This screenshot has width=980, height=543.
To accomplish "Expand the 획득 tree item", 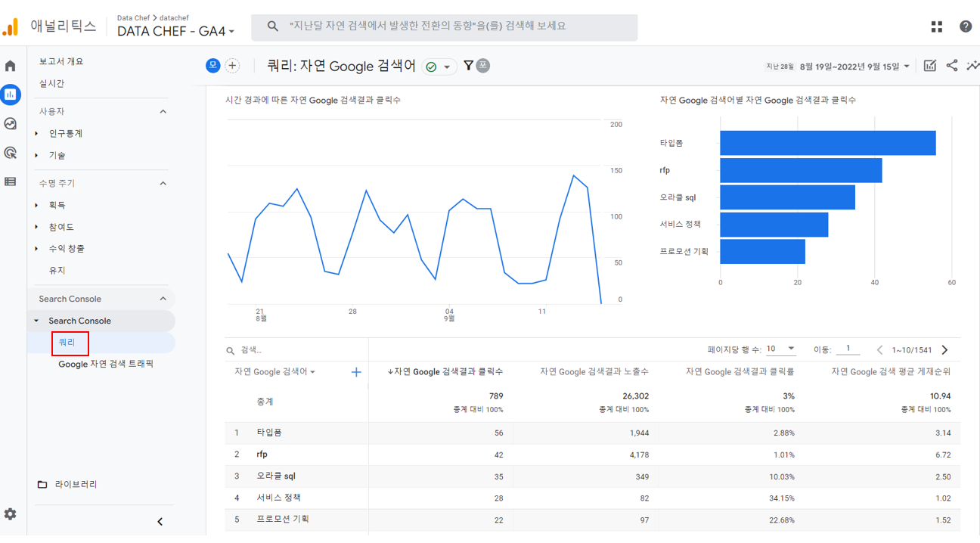I will coord(36,206).
